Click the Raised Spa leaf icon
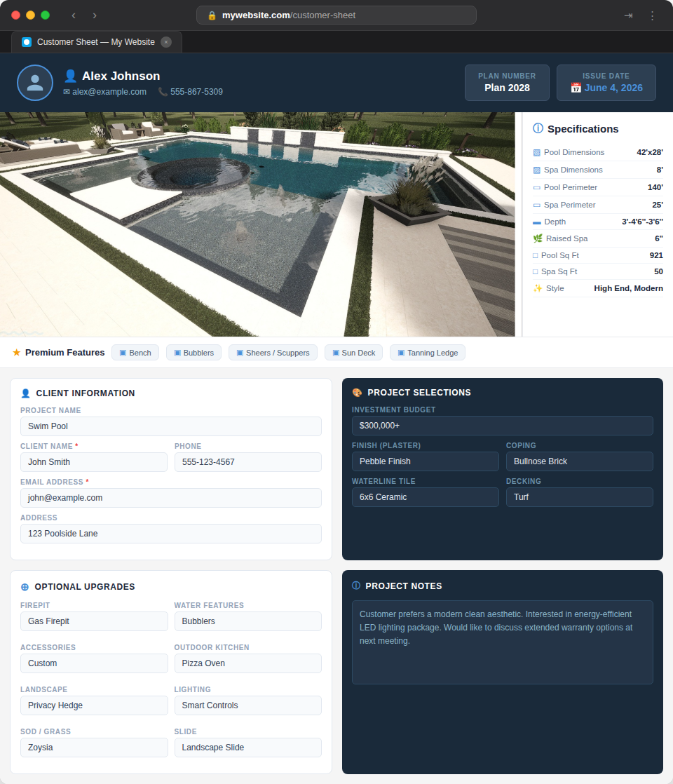 [x=538, y=238]
